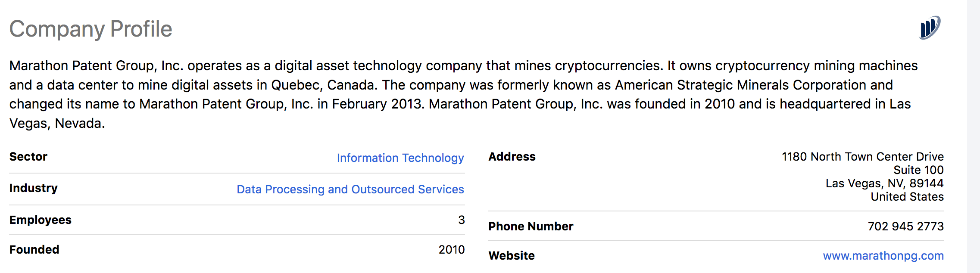
Task: Click the Founded row label
Action: (34, 250)
